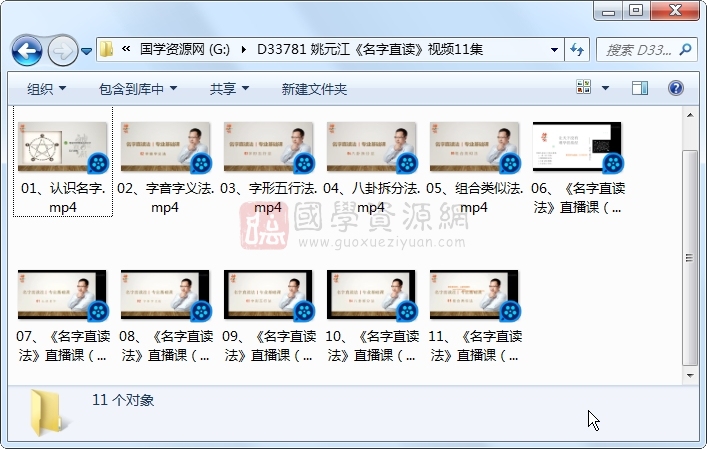The height and width of the screenshot is (449, 707).
Task: Click file name 05、组合类似法.mp4
Action: coord(474,197)
